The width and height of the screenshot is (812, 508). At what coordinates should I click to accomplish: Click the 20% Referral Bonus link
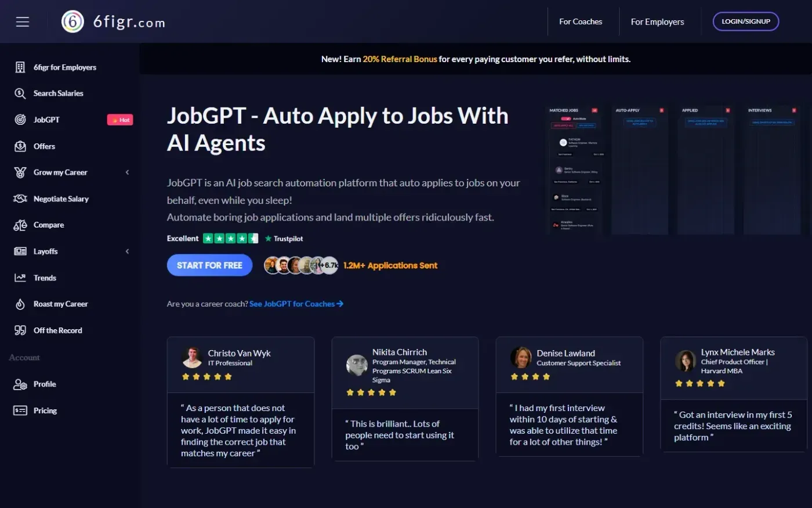click(x=400, y=59)
